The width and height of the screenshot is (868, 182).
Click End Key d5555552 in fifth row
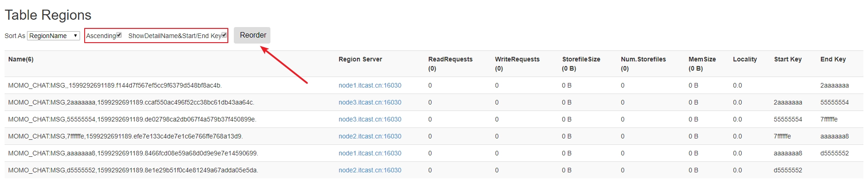click(x=835, y=153)
